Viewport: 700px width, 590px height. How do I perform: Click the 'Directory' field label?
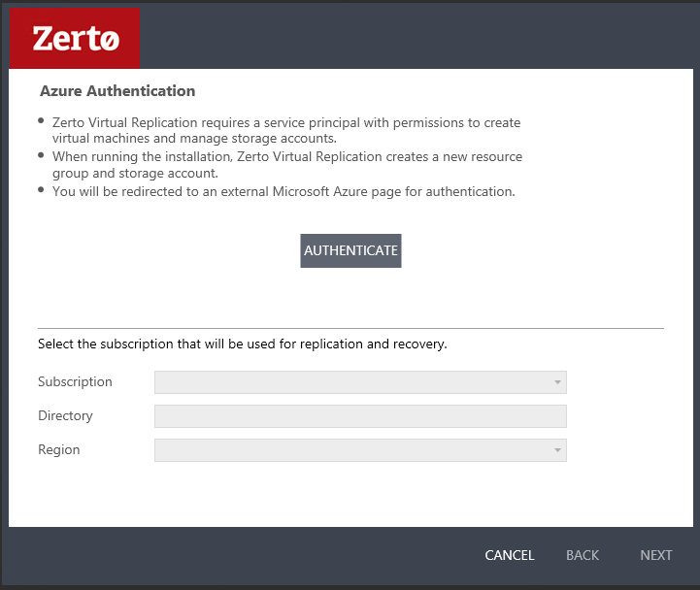point(65,416)
